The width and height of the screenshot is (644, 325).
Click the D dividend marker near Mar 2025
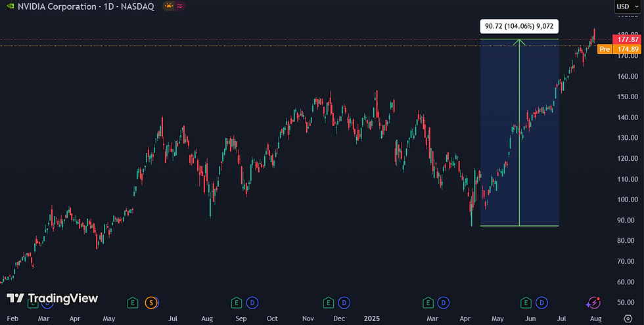point(443,303)
